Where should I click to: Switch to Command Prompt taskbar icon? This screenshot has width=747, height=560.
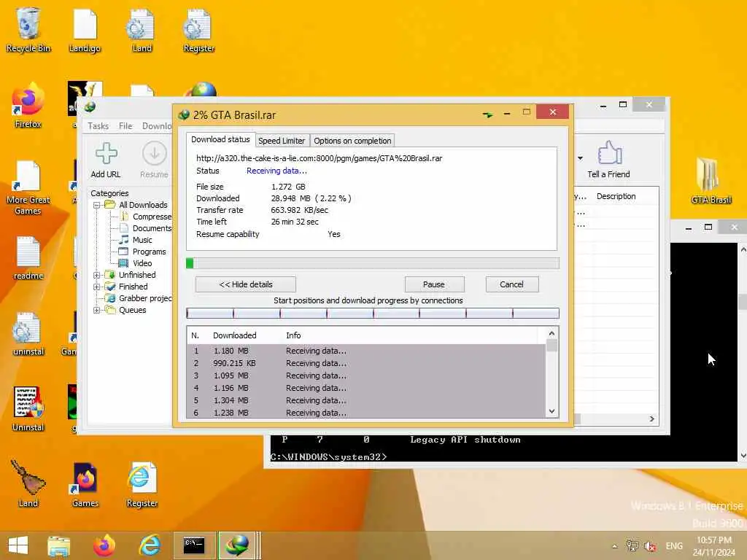pyautogui.click(x=194, y=545)
